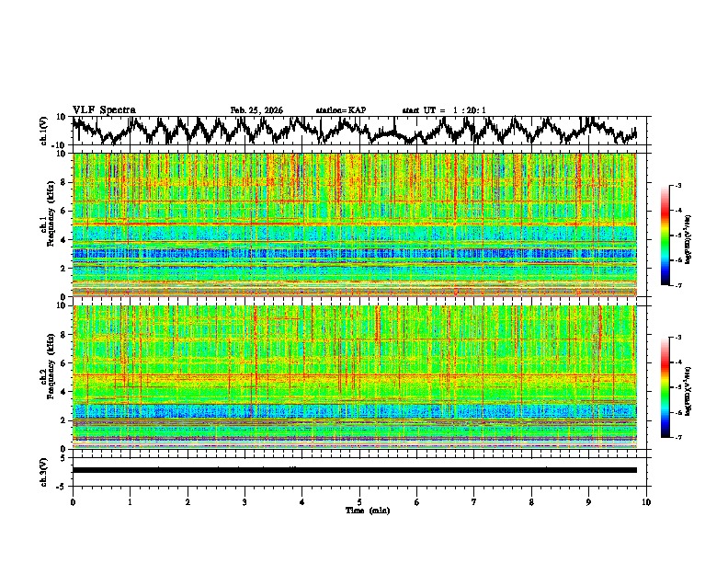728x563 pixels.
Task: Click the log(PSD) unit label beside ch.1 colorbar
Action: click(688, 239)
